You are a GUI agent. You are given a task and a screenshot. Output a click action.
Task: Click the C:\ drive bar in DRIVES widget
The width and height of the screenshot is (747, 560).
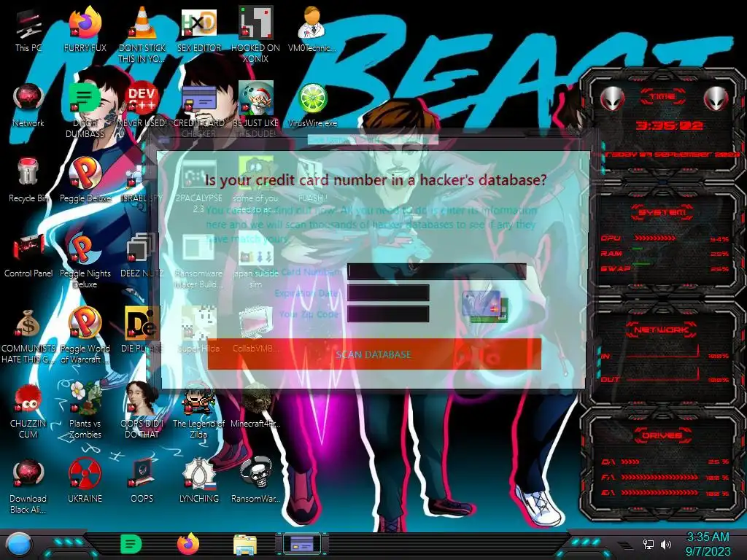tap(630, 462)
